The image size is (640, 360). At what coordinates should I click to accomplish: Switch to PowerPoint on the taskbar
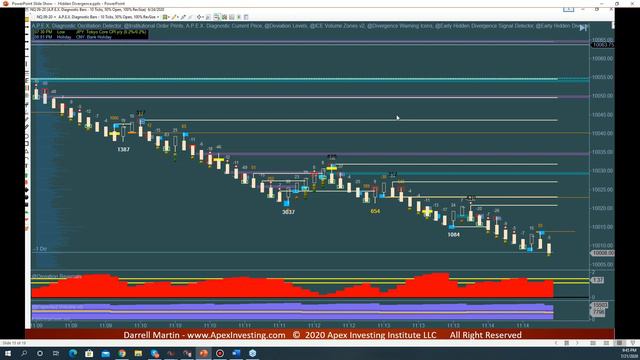203,353
